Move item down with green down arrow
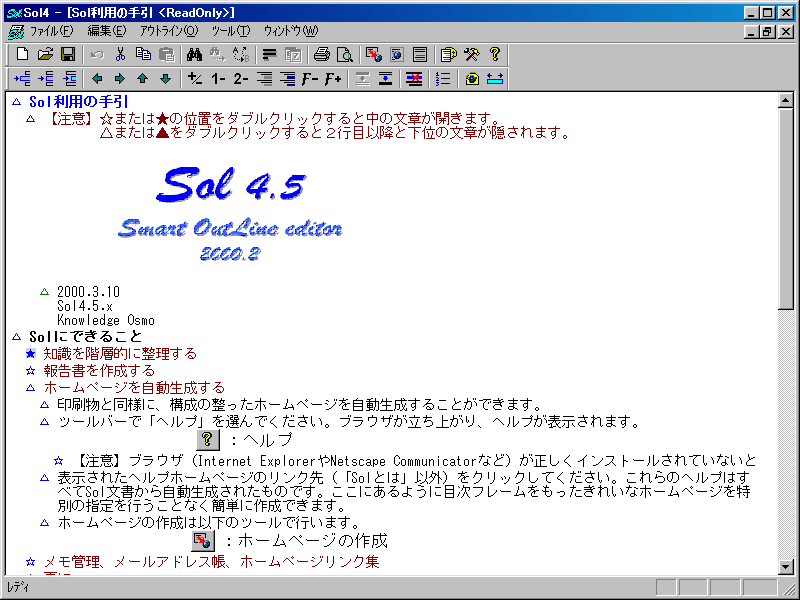800x600 pixels. pos(165,79)
